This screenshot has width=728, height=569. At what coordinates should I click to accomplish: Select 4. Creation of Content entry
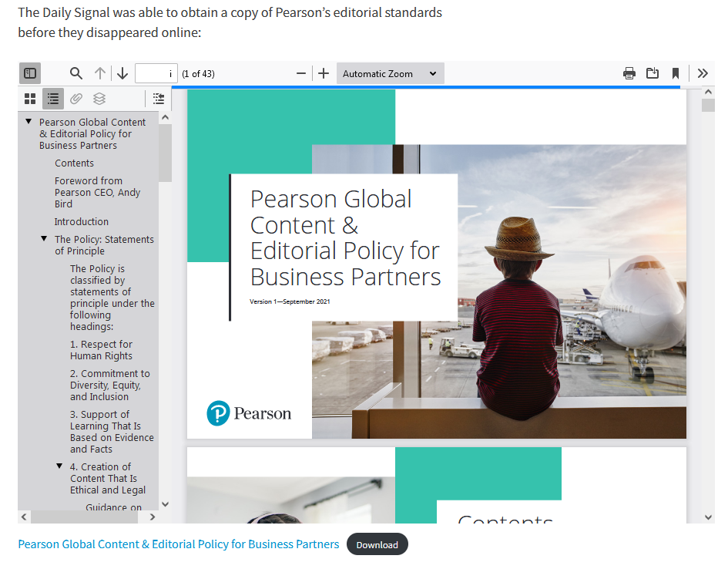coord(108,479)
